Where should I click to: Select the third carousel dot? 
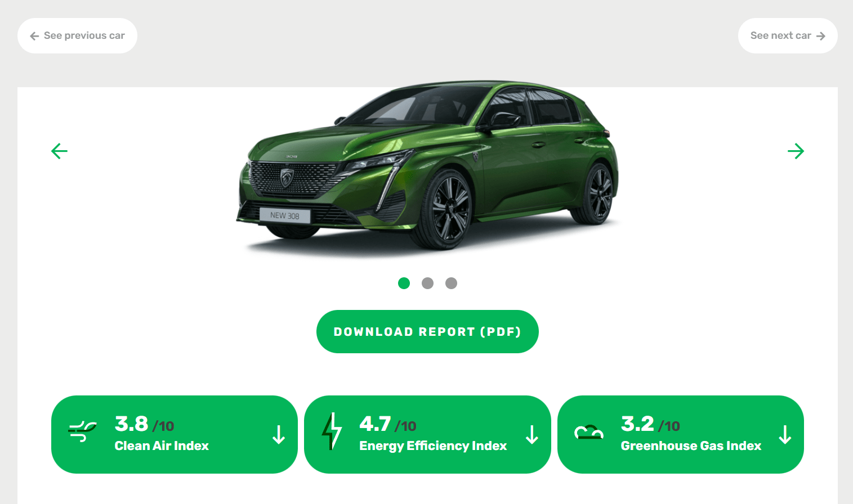pyautogui.click(x=451, y=283)
